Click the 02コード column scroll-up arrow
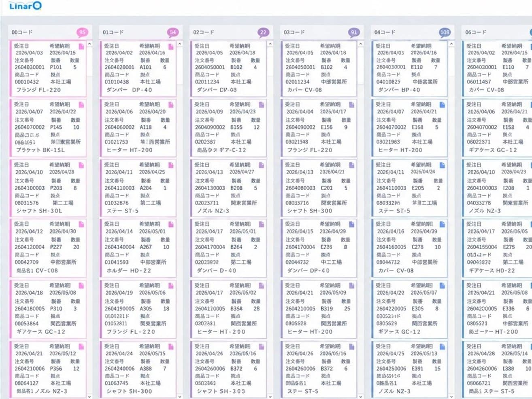Screen dimensions: 532x399 click(x=270, y=44)
